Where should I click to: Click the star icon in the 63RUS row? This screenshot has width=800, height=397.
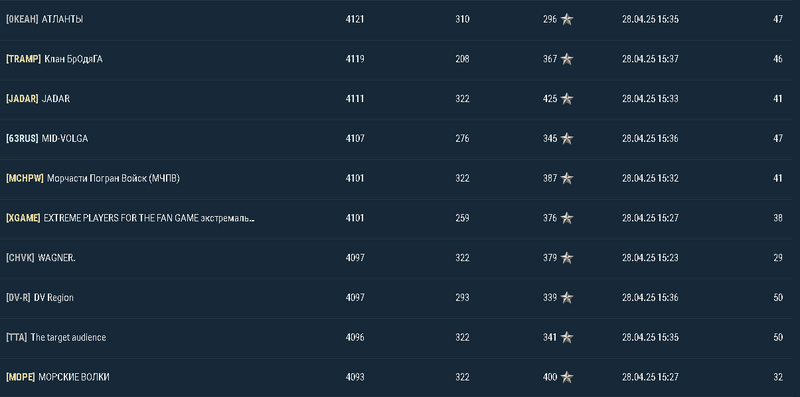click(567, 139)
